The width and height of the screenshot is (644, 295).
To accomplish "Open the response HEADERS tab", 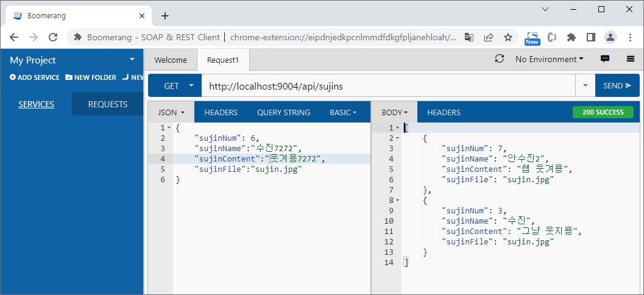I will [444, 112].
